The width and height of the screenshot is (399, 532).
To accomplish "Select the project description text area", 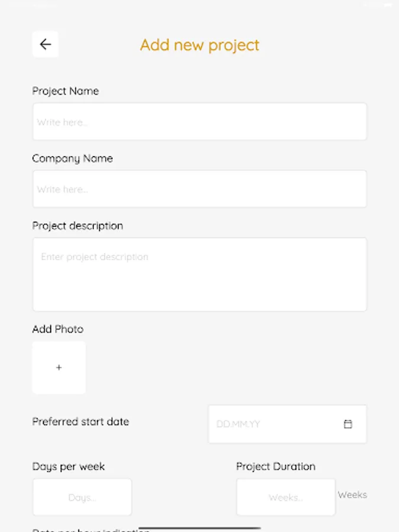I will pyautogui.click(x=200, y=274).
